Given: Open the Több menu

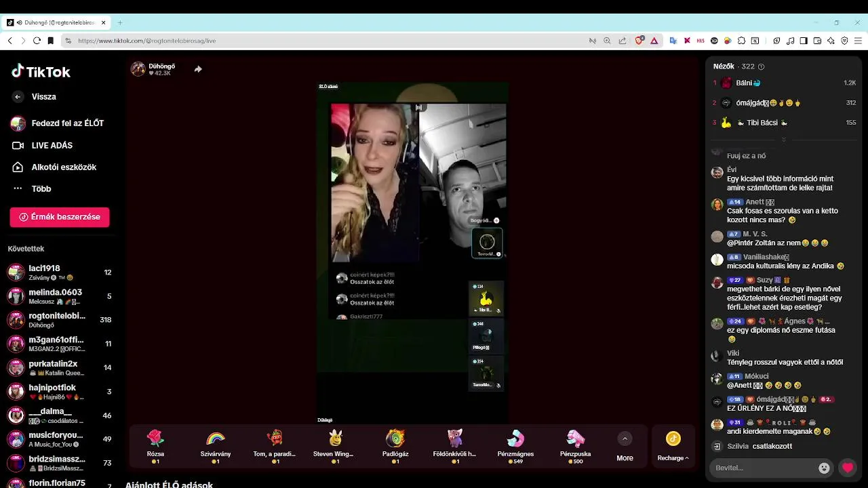Looking at the screenshot, I should coord(32,188).
